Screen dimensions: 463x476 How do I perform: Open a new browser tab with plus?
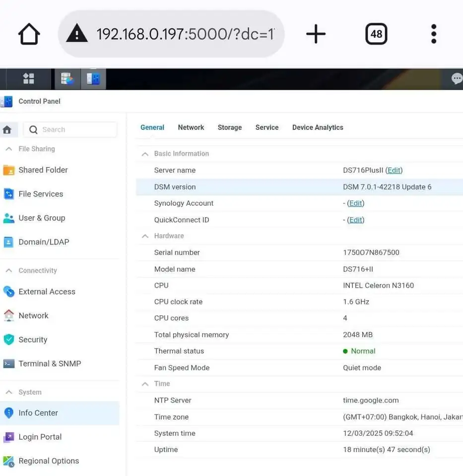click(316, 34)
